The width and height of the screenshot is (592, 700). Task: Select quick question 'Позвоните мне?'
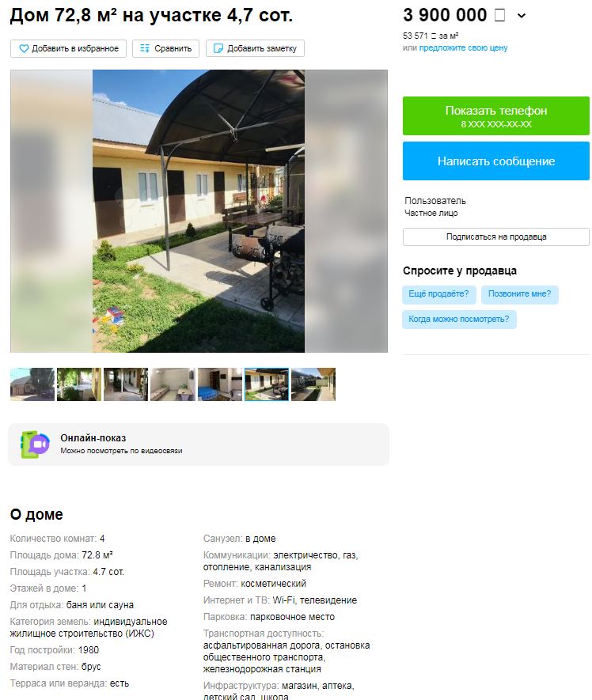520,294
